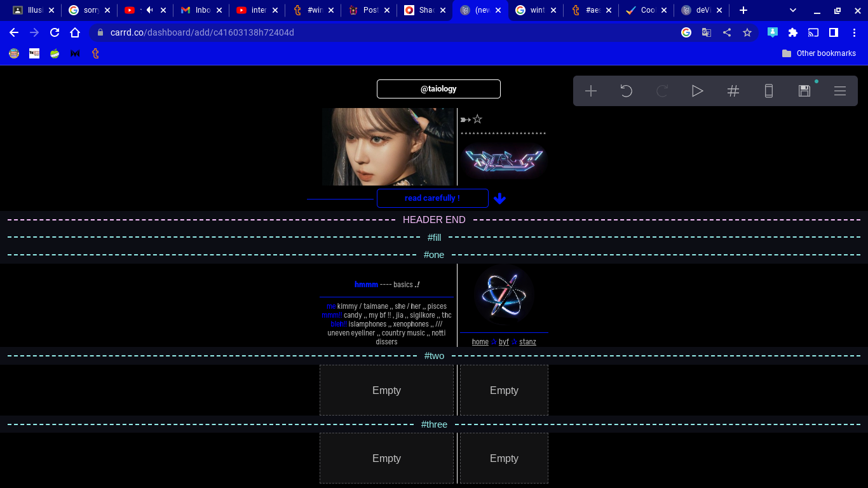This screenshot has width=868, height=488.
Task: Open the Carrd sections hash icon
Action: click(733, 91)
